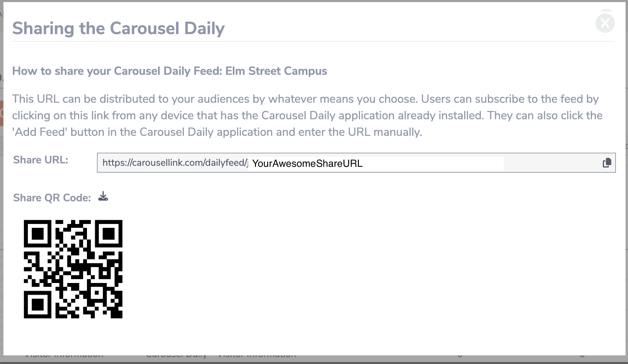Click the top-left finder square of QR code
Screen dimensions: 628x364
[38, 234]
